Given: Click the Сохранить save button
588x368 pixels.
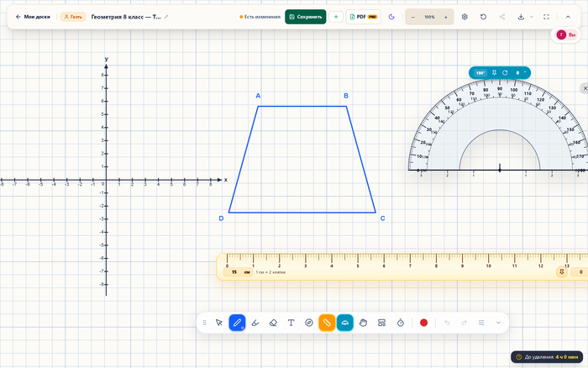Looking at the screenshot, I should [x=306, y=17].
